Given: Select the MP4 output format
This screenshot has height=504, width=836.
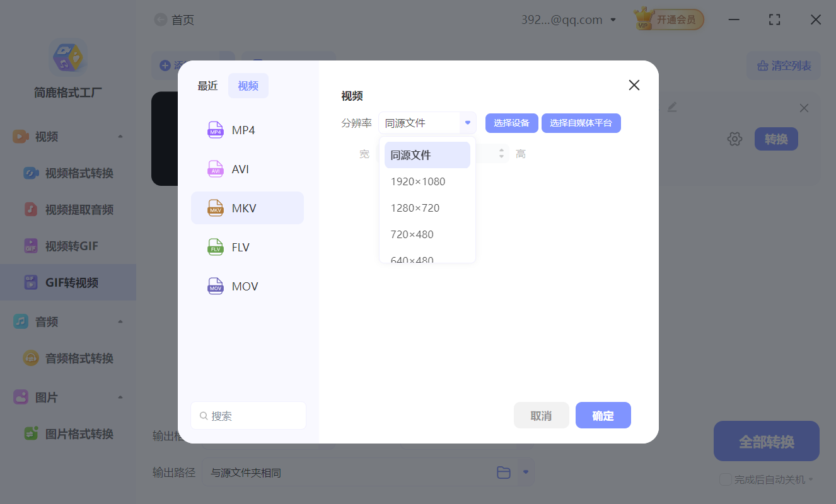Looking at the screenshot, I should [248, 130].
